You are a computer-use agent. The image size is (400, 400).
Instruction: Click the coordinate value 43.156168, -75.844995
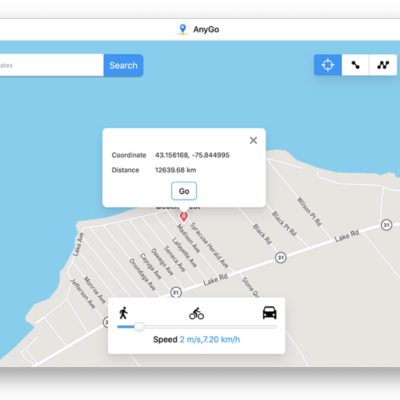(x=192, y=155)
